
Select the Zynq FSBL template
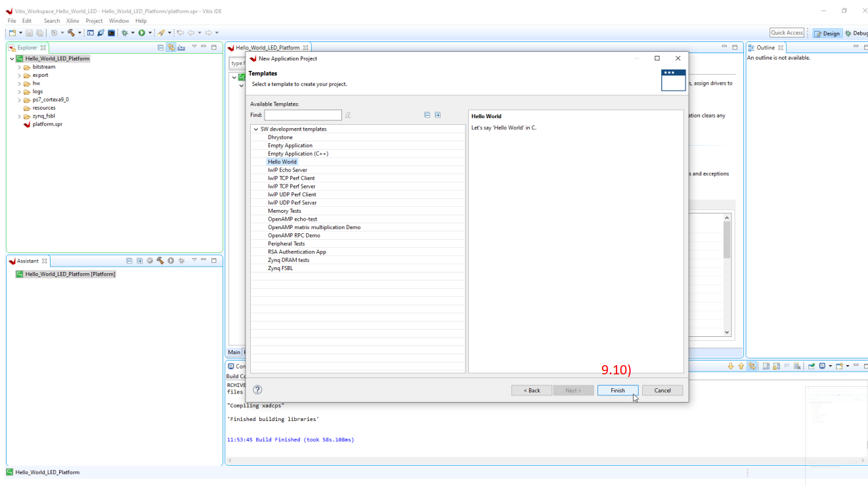pyautogui.click(x=280, y=268)
